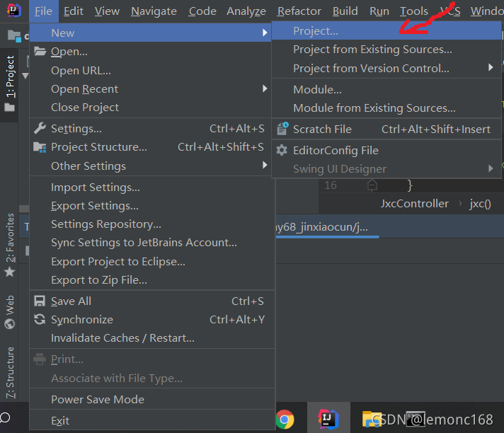Click the project folder icon in the navigation bar
504x433 pixels.
14,35
